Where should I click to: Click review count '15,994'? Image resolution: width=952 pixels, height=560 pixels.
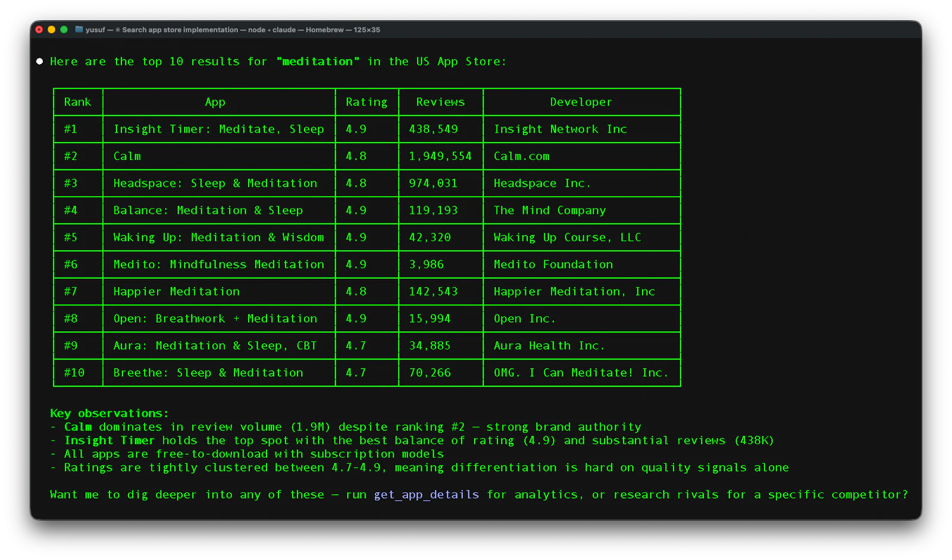click(x=430, y=319)
